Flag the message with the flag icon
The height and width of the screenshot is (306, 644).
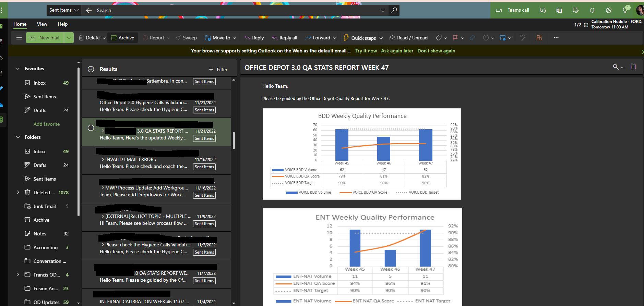455,38
